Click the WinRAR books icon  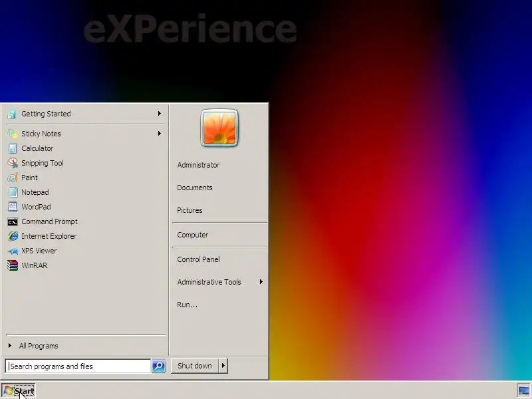pyautogui.click(x=13, y=265)
